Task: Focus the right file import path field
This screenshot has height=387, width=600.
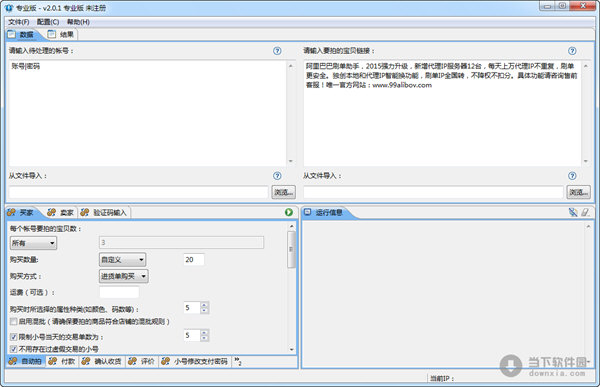Action: click(433, 192)
